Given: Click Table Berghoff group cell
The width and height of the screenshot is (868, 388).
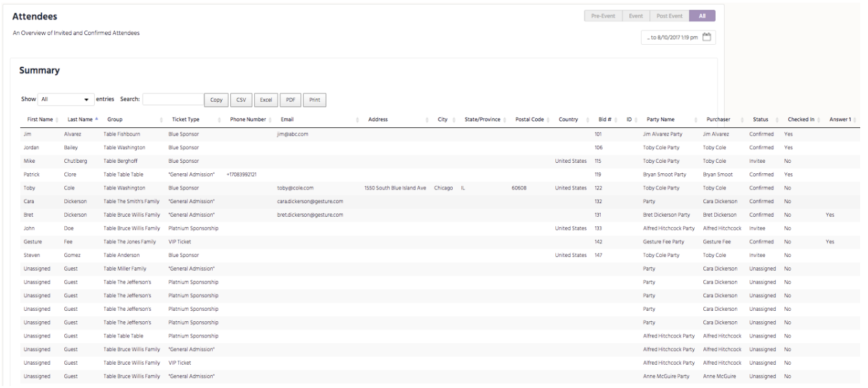Looking at the screenshot, I should (121, 161).
